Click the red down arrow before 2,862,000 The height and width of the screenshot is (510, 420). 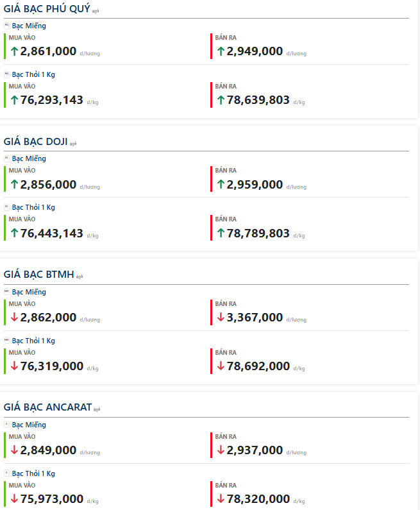[14, 317]
